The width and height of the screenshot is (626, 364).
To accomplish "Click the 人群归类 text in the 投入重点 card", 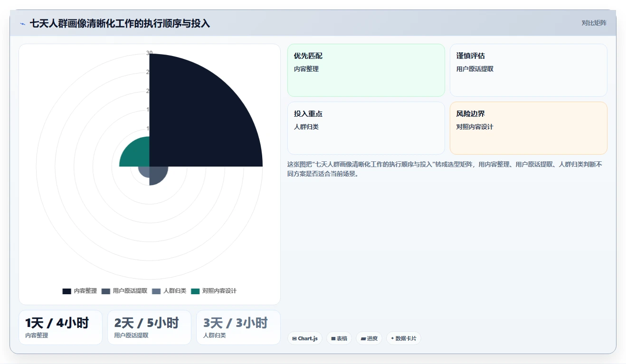I will 306,127.
